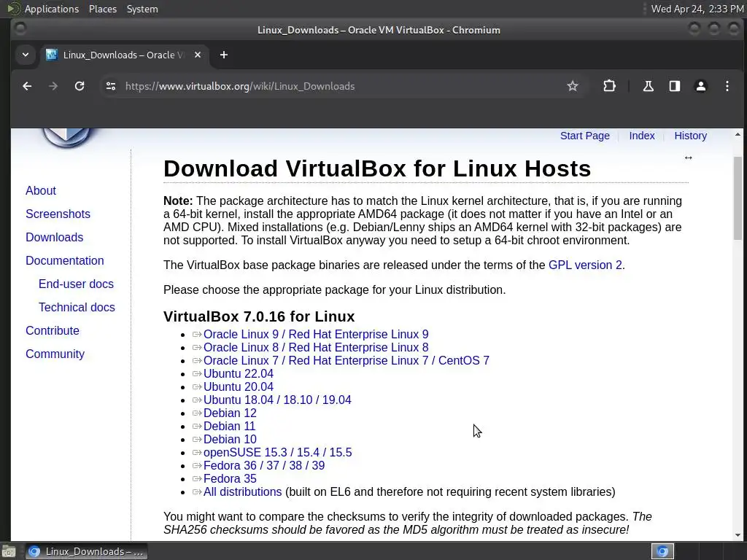This screenshot has width=747, height=560.
Task: Go to the Start Page link
Action: click(584, 136)
